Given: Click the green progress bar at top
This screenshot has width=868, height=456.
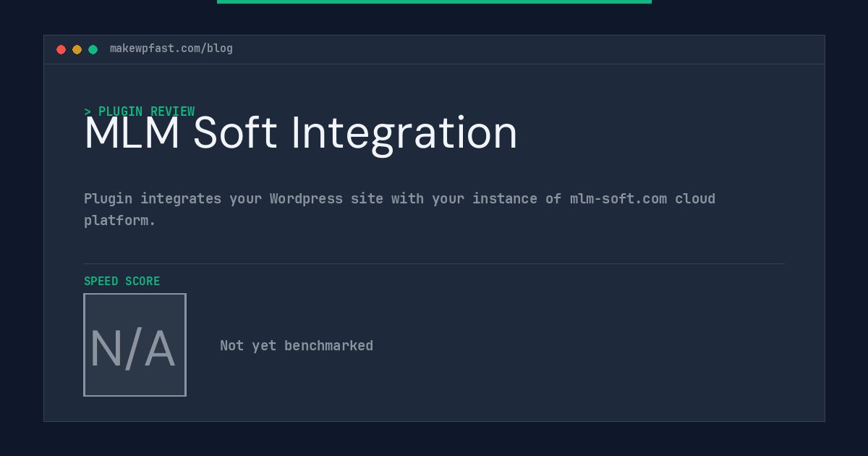Looking at the screenshot, I should pos(434,1).
